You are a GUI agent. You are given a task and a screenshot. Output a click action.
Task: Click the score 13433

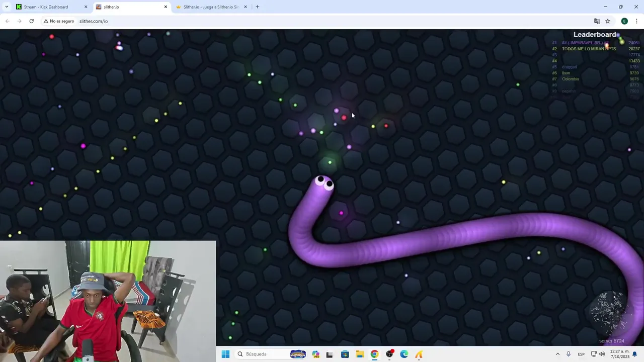coord(634,61)
